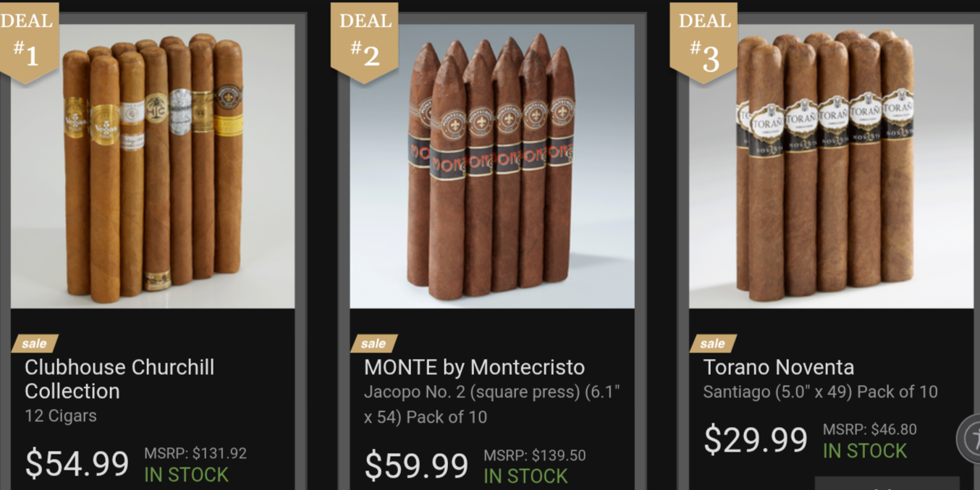
Task: Click the Deal #1 ribbon badge
Action: [28, 40]
